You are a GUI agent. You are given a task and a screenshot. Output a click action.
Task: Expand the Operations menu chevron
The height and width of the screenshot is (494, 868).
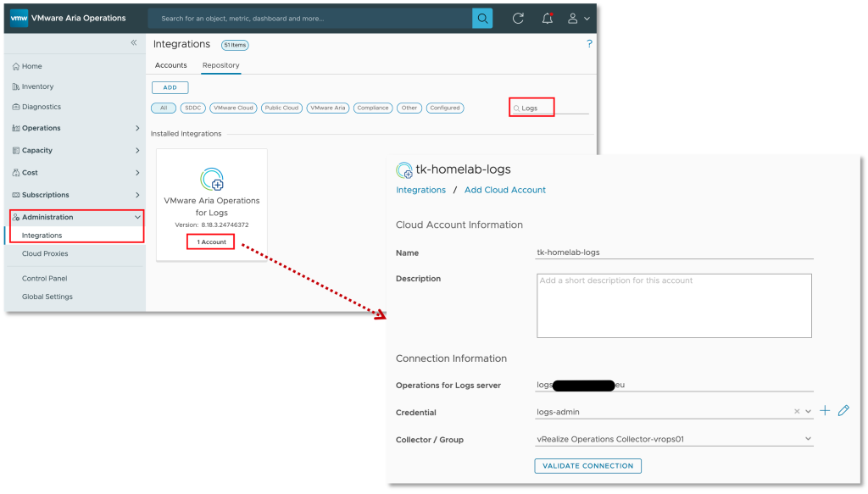click(x=137, y=128)
